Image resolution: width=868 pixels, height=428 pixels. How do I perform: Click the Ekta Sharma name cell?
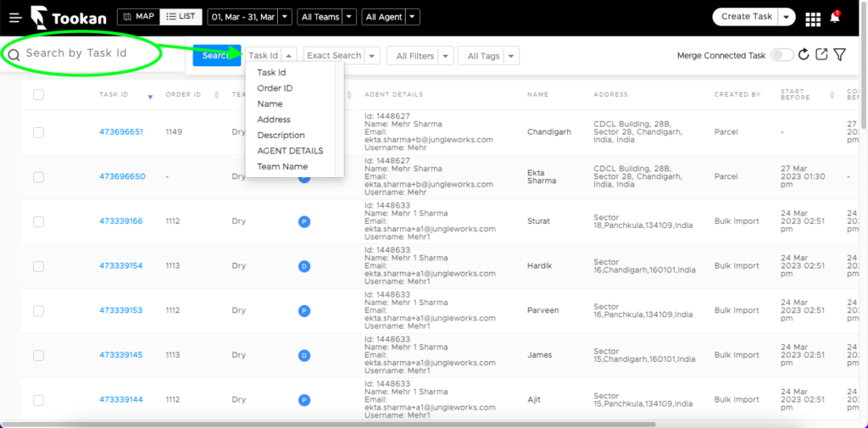click(x=542, y=176)
